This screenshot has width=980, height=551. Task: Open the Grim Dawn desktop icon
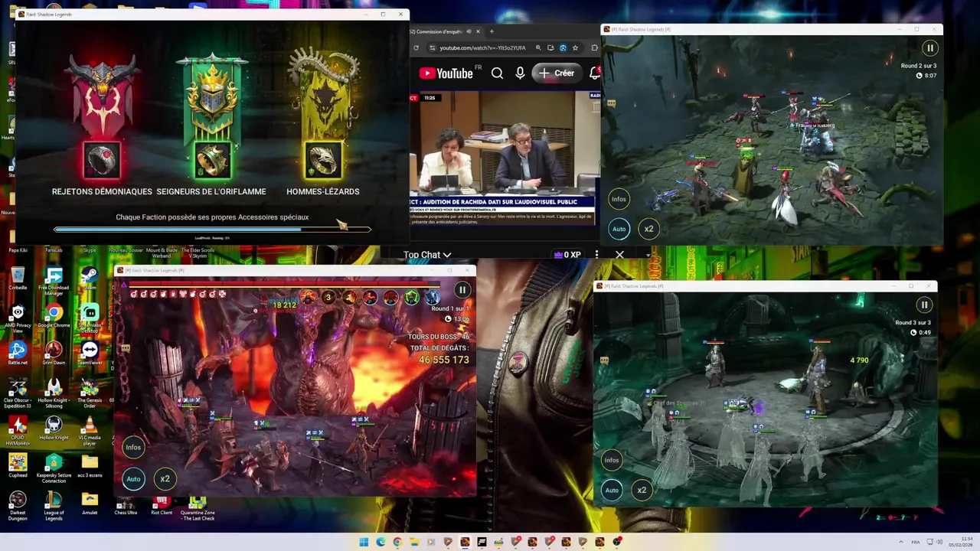(54, 353)
